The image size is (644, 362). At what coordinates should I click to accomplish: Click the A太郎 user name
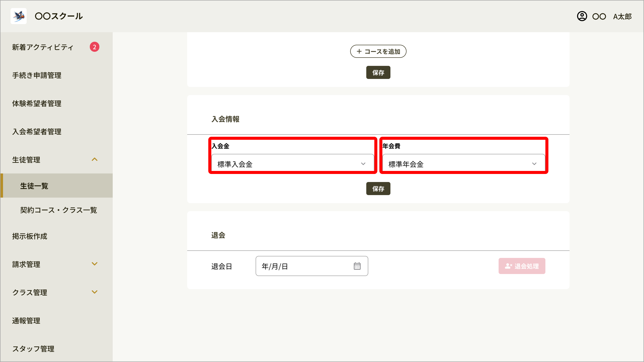(x=622, y=17)
